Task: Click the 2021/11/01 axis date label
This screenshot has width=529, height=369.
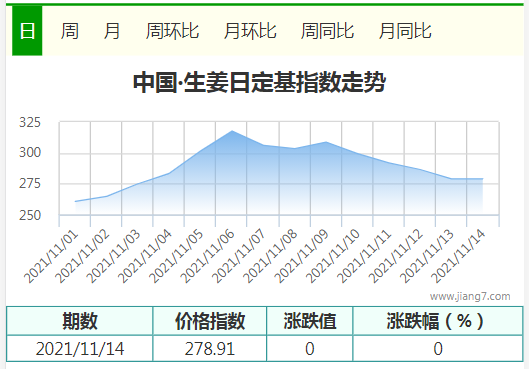Action: (x=51, y=256)
